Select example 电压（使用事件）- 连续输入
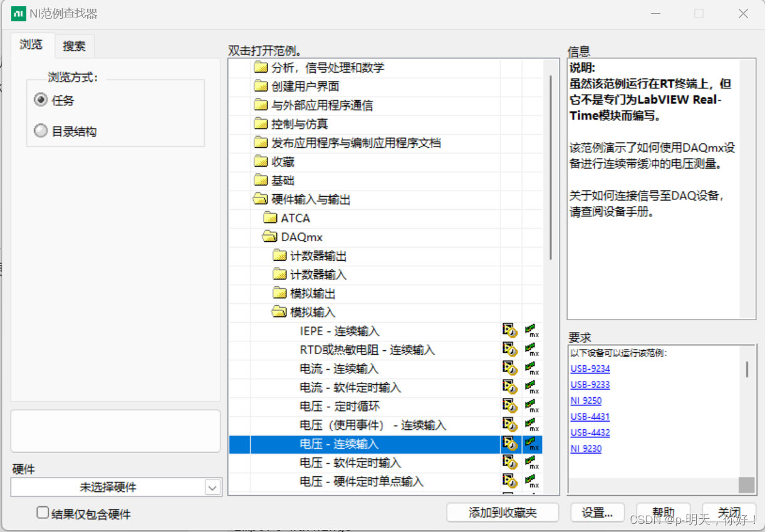This screenshot has width=765, height=532. 373,425
